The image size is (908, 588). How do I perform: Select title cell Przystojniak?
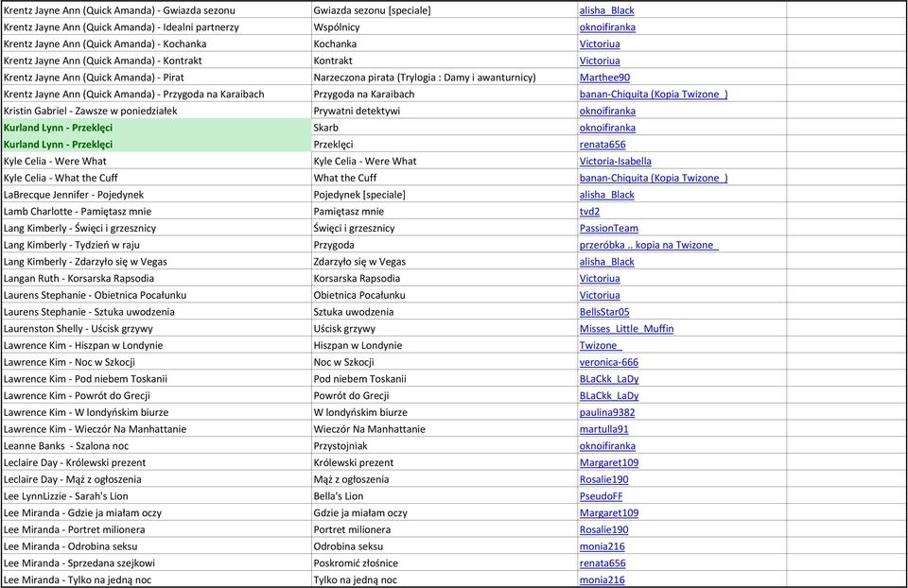[x=445, y=447]
